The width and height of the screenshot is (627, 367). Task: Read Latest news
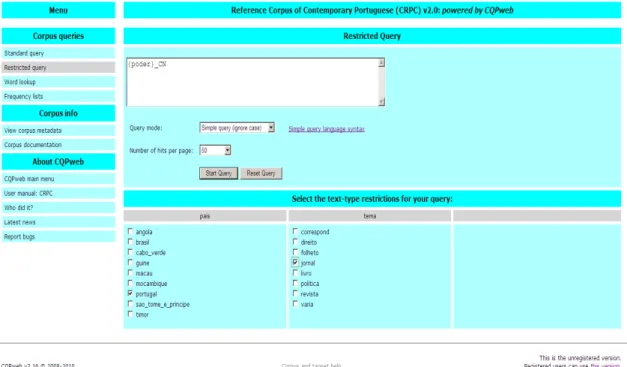click(20, 222)
